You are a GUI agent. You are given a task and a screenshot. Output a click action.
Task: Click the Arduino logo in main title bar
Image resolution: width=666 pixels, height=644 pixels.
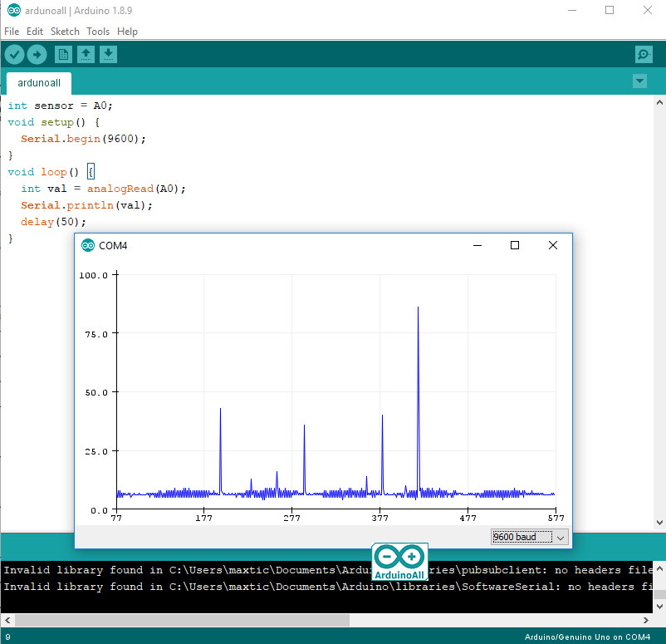click(x=14, y=10)
